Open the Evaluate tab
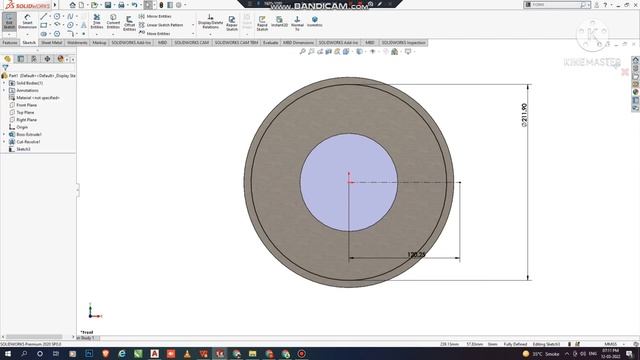This screenshot has height=360, width=640. [270, 42]
